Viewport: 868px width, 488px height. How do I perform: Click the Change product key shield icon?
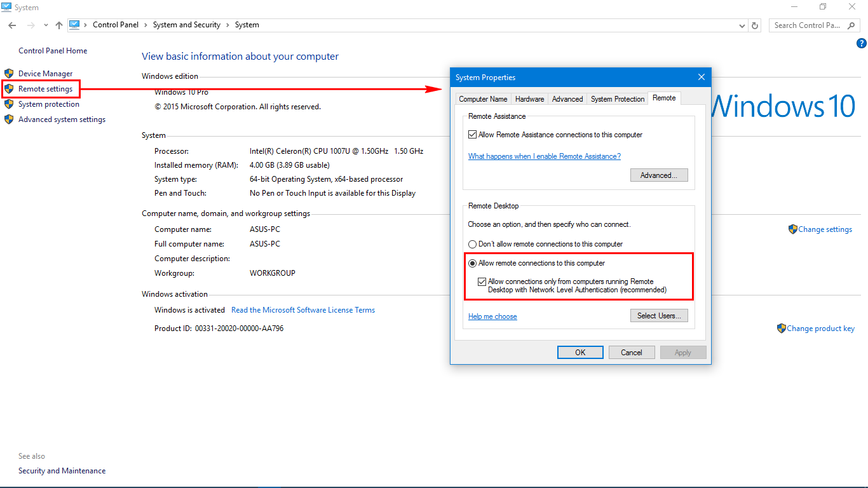pos(781,329)
